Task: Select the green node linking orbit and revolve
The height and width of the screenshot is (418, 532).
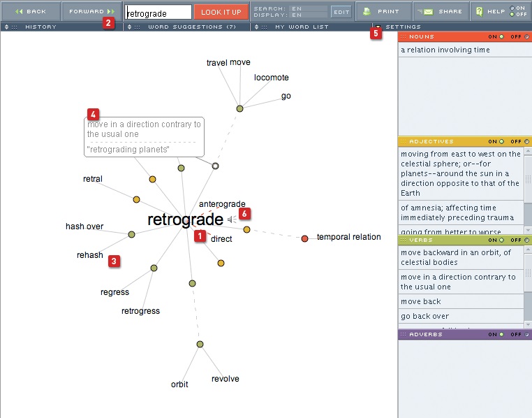Action: click(200, 344)
